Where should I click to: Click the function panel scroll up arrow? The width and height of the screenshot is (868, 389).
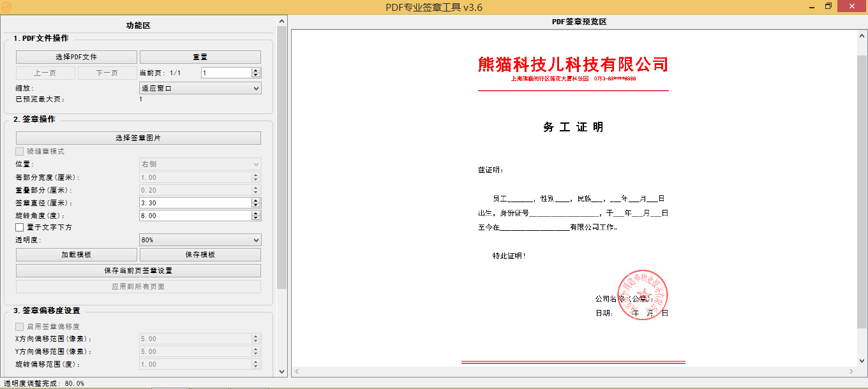[281, 21]
